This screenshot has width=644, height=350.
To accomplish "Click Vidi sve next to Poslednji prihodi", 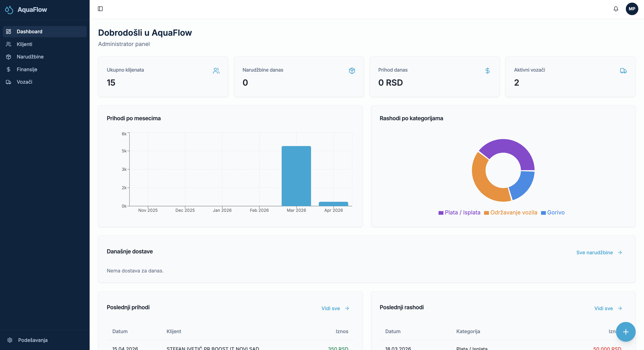I will (x=334, y=308).
